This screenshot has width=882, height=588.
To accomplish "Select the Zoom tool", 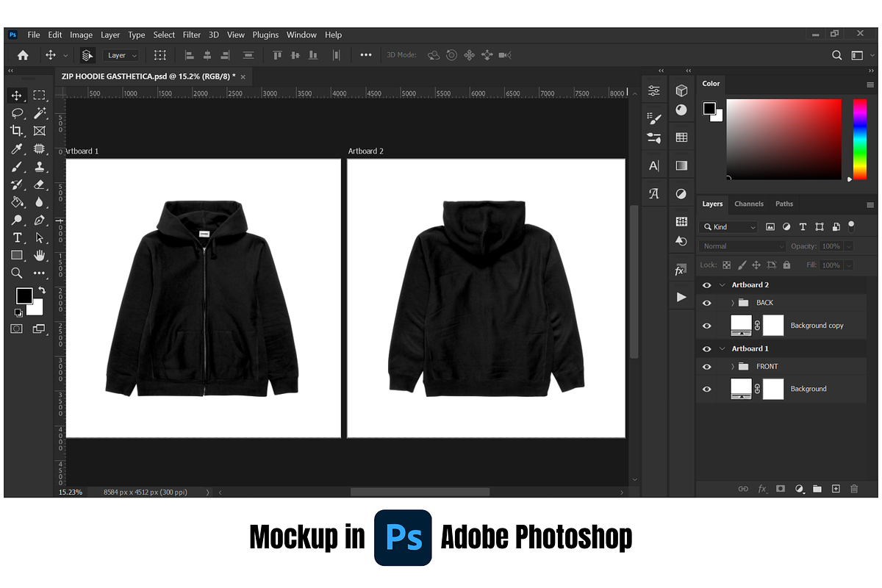I will pyautogui.click(x=17, y=273).
